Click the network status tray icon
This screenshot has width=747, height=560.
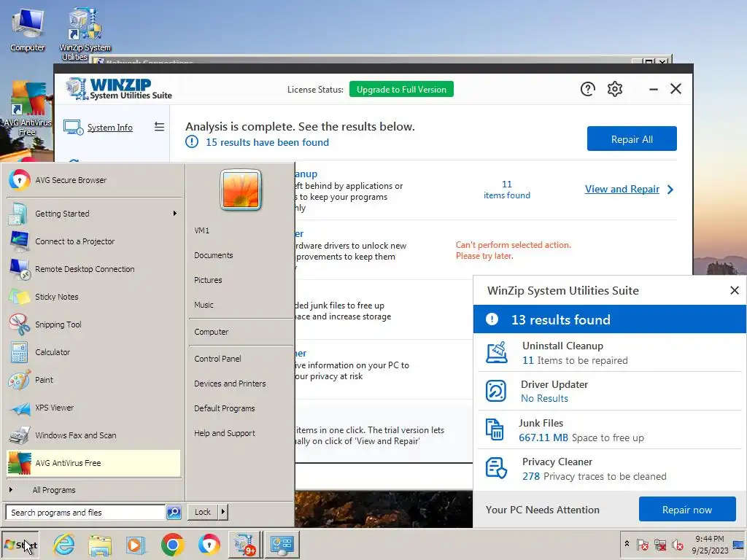coord(659,544)
